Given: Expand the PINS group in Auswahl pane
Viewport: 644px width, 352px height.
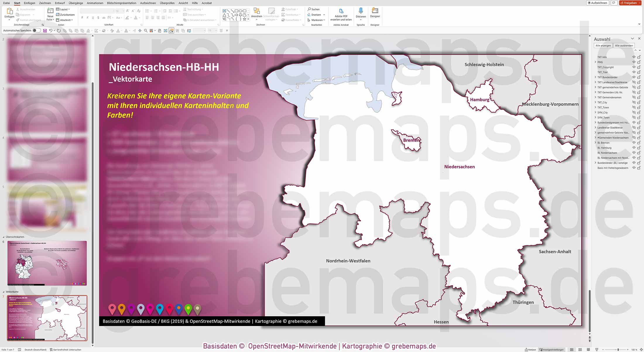Looking at the screenshot, I should (x=595, y=62).
